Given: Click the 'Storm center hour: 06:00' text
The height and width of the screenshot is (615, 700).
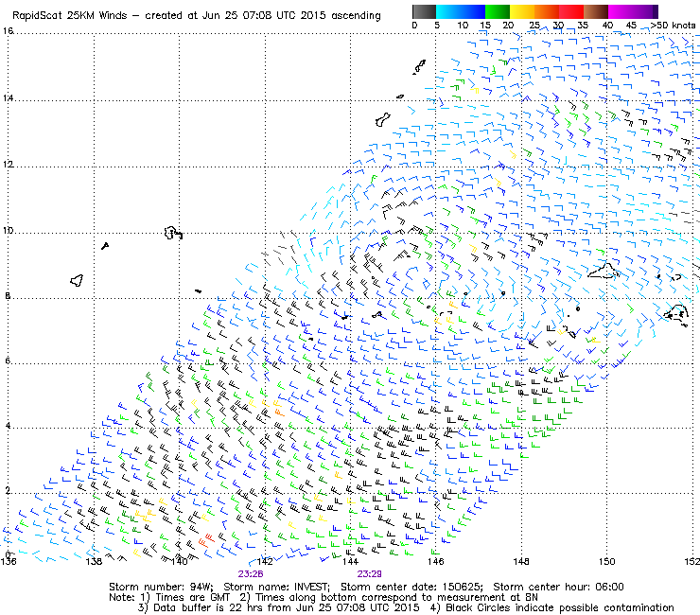Looking at the screenshot, I should pos(558,587).
